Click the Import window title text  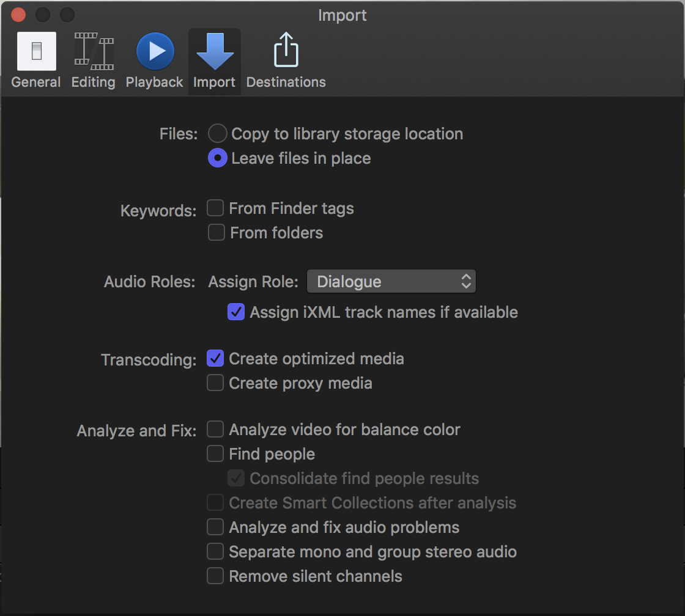[342, 15]
